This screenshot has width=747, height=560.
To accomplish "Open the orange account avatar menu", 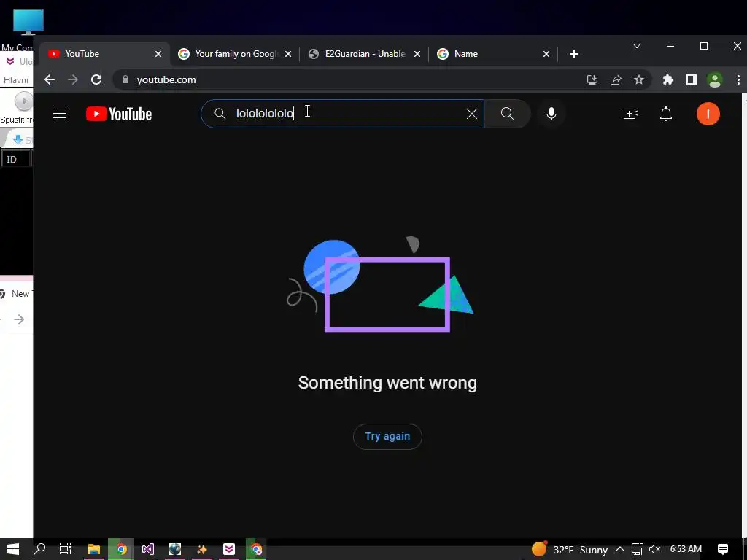I will click(708, 114).
